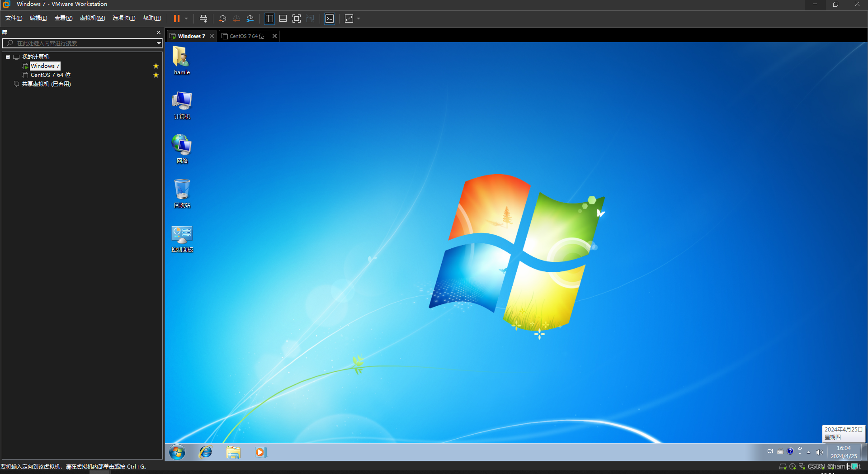The image size is (868, 474).
Task: Open the 虚拟机(M) menu
Action: pyautogui.click(x=92, y=18)
